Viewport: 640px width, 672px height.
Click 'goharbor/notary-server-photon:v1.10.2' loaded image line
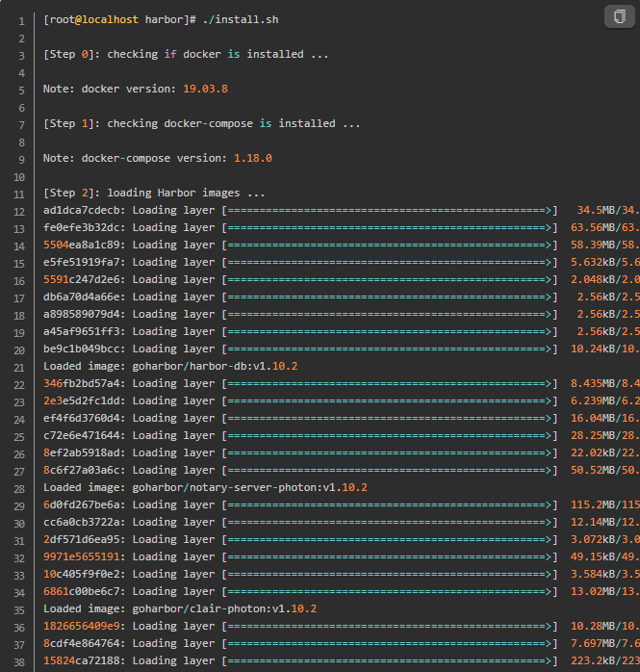point(205,488)
